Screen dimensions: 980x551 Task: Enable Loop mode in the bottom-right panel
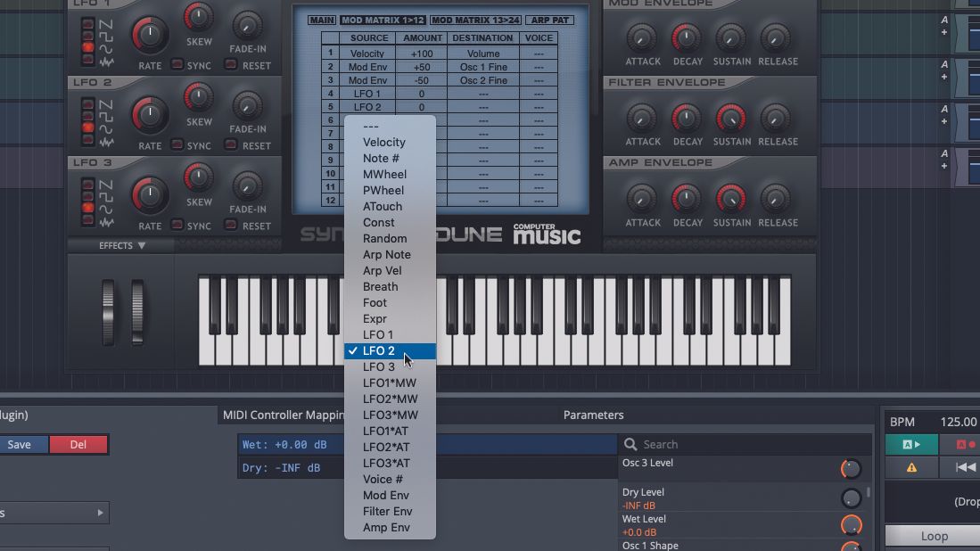(933, 535)
